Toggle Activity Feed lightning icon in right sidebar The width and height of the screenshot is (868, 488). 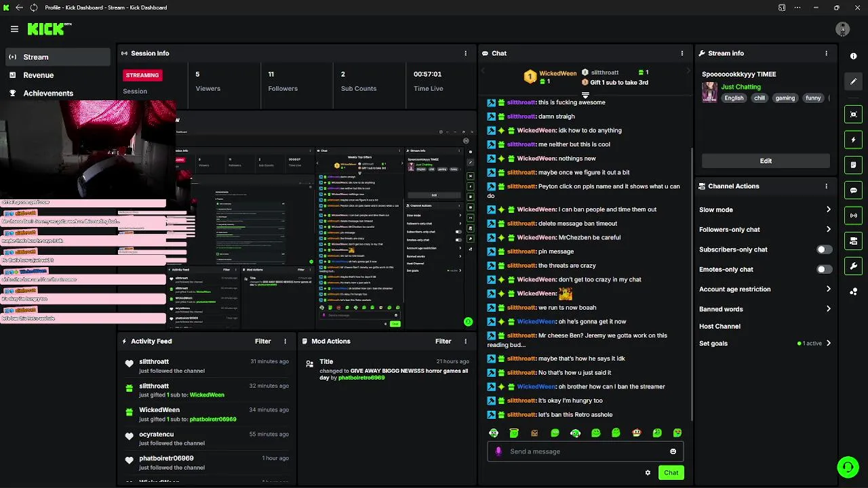(x=854, y=140)
